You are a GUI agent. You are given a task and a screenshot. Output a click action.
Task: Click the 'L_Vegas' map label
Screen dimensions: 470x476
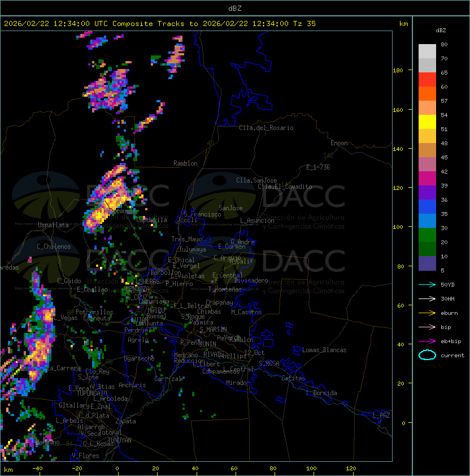[66, 318]
